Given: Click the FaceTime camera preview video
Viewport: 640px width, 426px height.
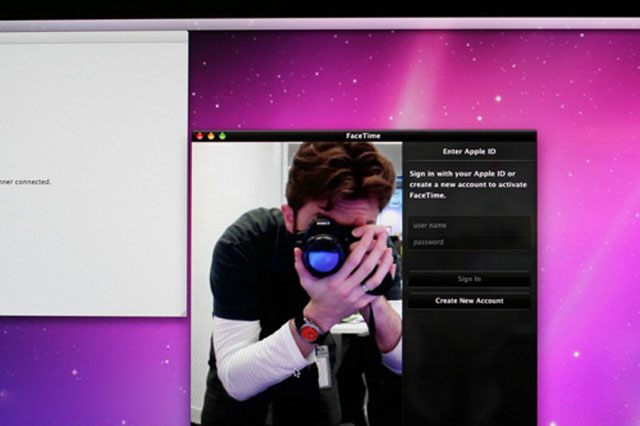Looking at the screenshot, I should (x=297, y=284).
